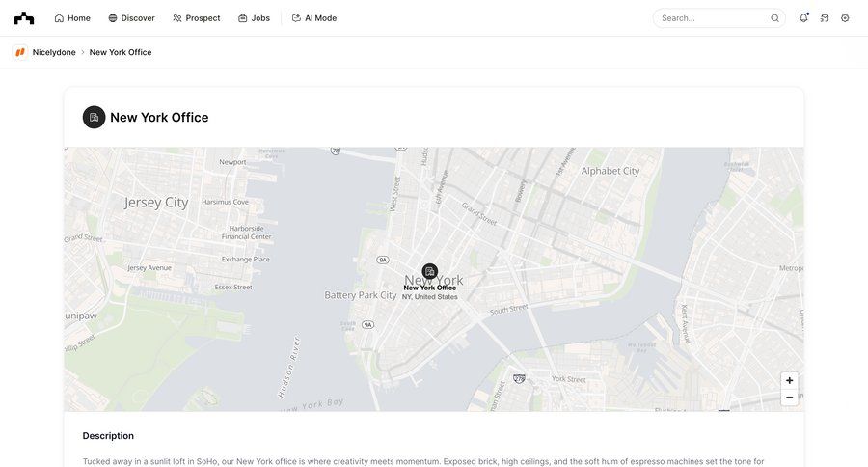
Task: Click the Hudson River label
Action: (288, 367)
